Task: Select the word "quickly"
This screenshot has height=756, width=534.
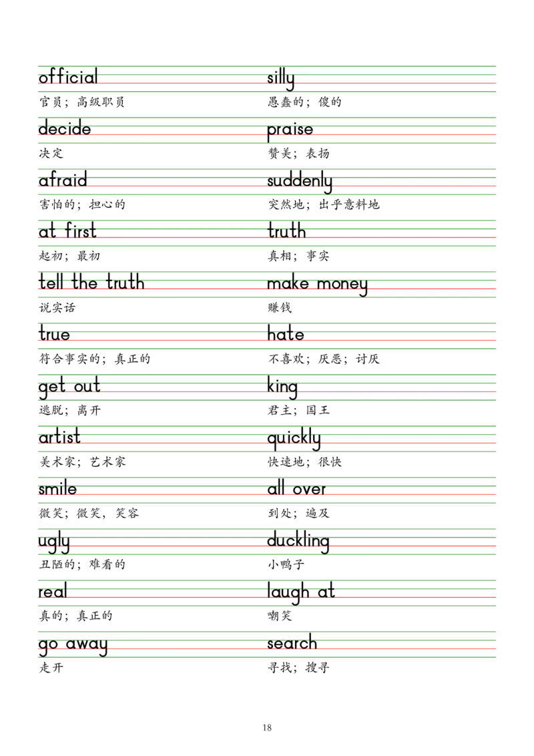Action: (x=294, y=437)
